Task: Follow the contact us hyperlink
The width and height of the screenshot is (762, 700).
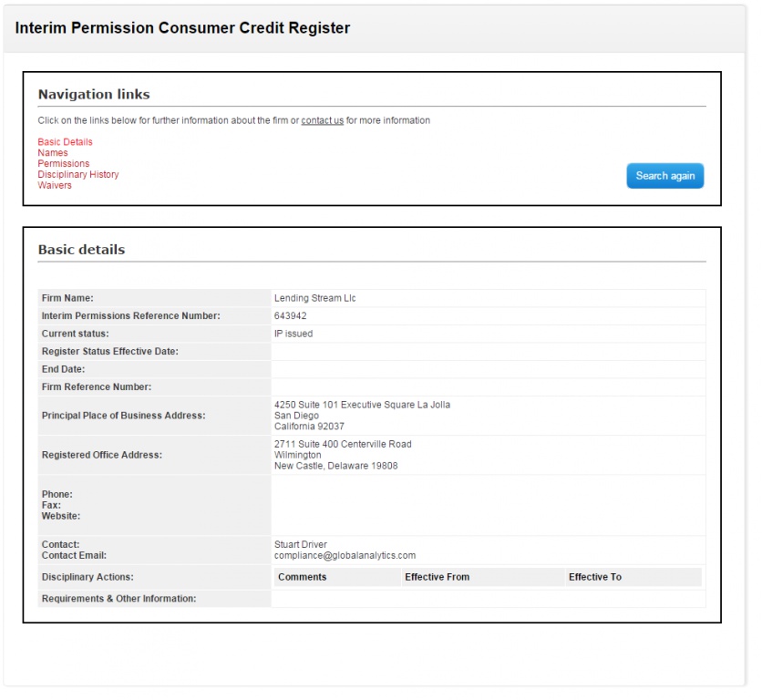Action: [322, 121]
